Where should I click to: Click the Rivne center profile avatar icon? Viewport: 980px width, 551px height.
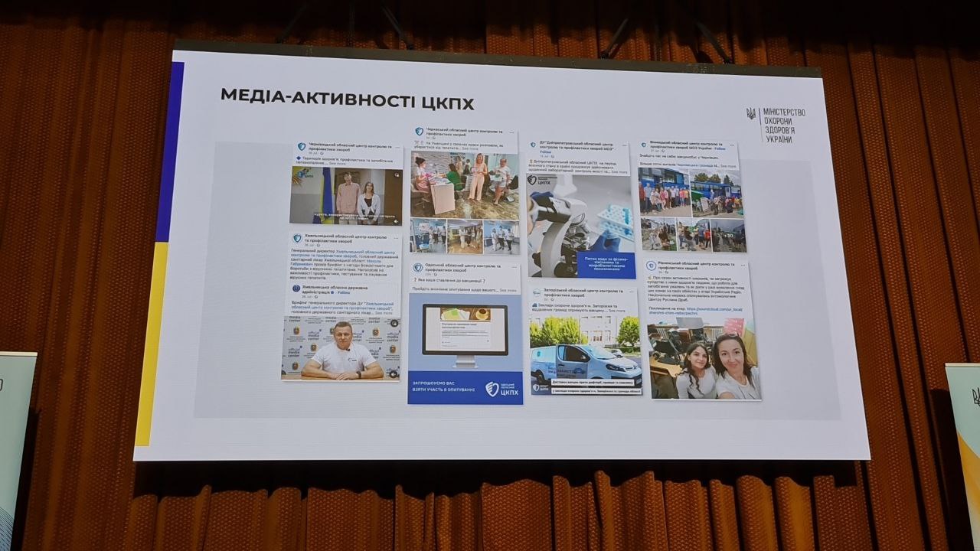pyautogui.click(x=651, y=266)
